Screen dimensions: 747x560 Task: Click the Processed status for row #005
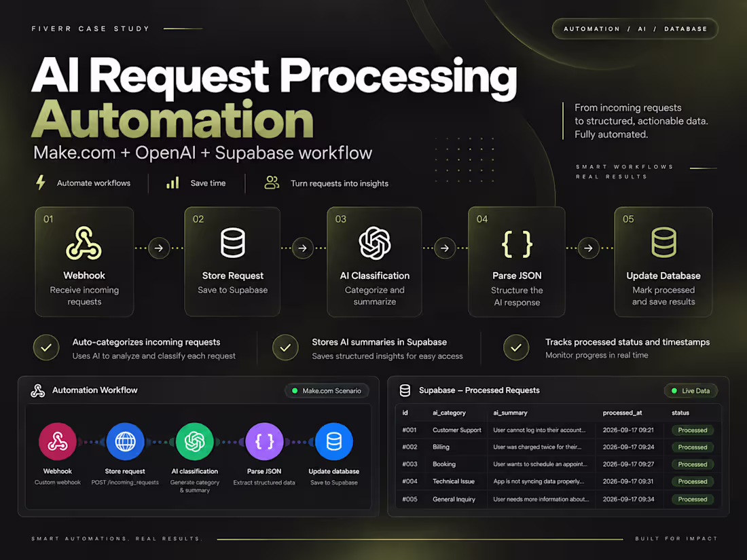[692, 499]
